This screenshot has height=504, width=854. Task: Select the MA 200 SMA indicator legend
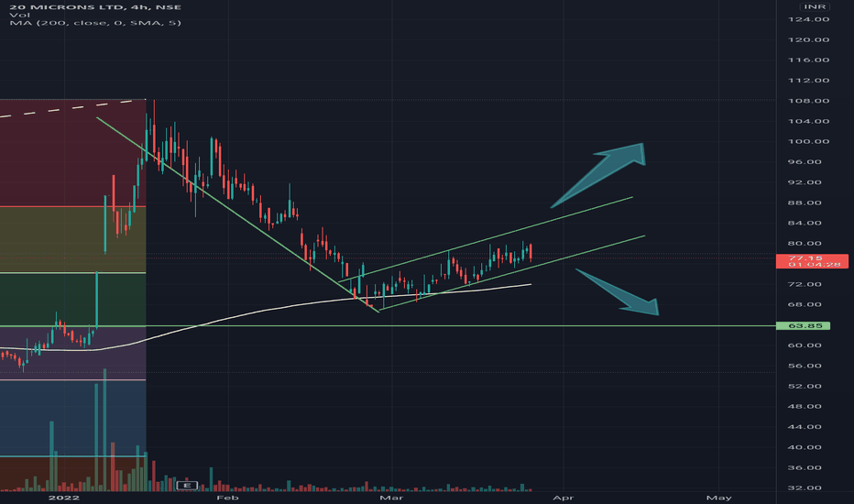click(x=95, y=23)
